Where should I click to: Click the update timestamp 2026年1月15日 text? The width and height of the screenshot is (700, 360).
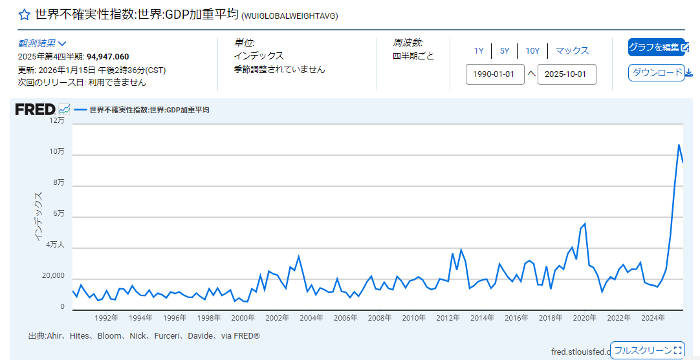pyautogui.click(x=92, y=70)
